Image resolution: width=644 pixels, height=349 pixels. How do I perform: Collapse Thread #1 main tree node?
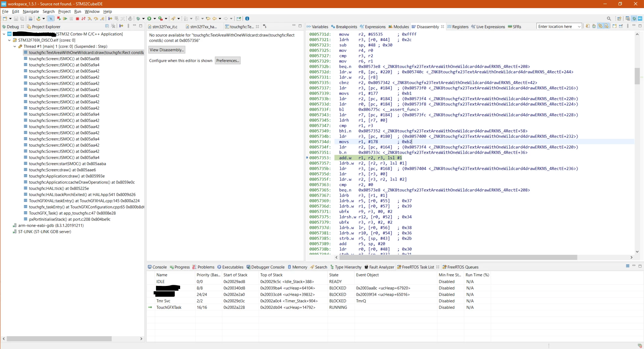(15, 46)
